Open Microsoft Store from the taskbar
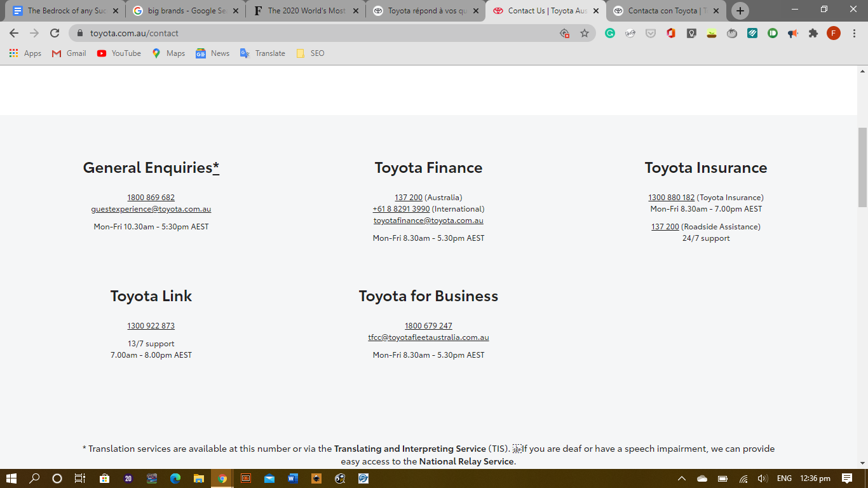Screen dimensions: 868x488 click(105, 478)
